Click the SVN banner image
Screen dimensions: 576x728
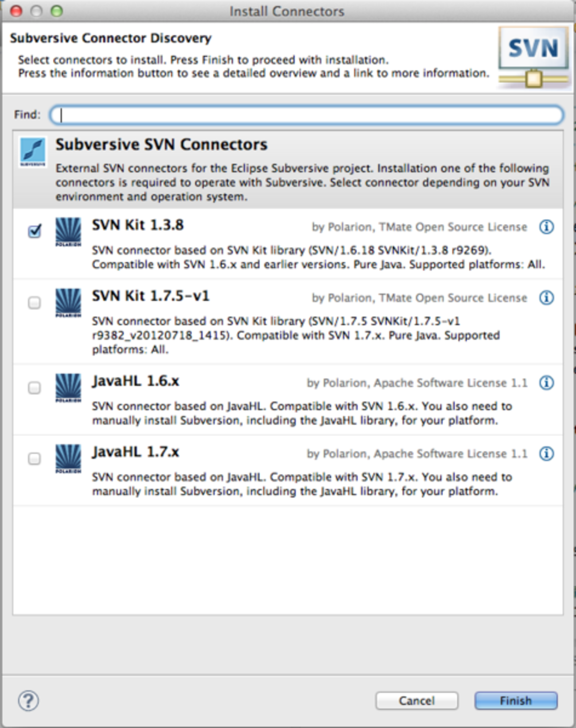(533, 57)
